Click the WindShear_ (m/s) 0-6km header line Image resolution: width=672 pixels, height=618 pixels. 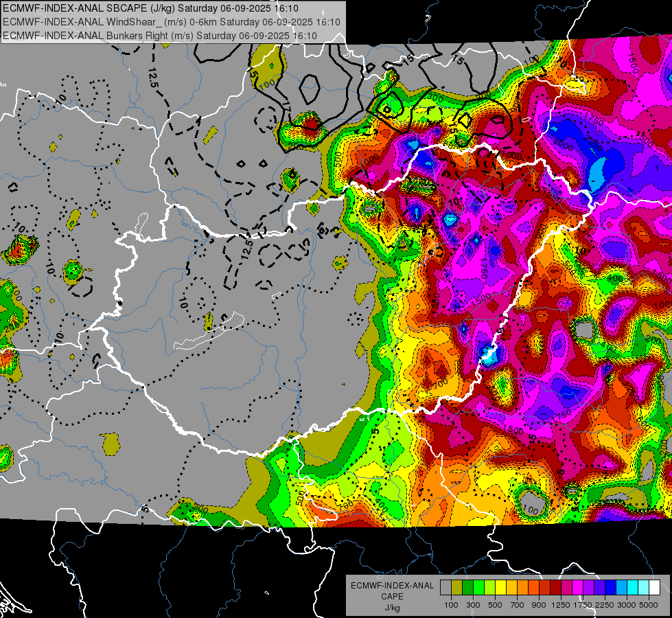point(172,22)
